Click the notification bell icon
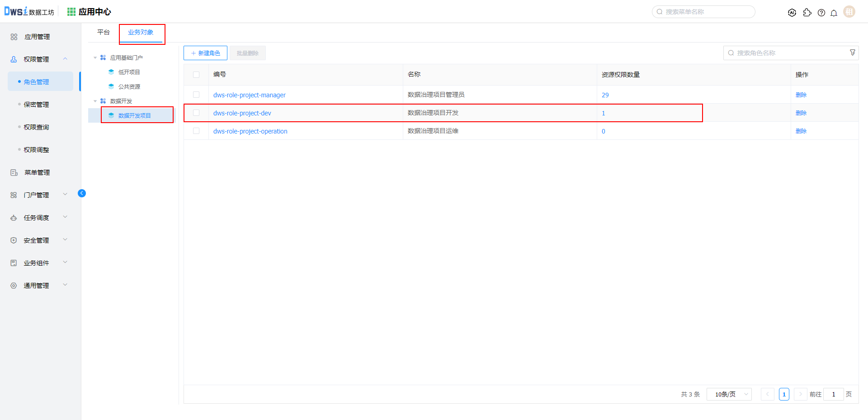 (834, 13)
